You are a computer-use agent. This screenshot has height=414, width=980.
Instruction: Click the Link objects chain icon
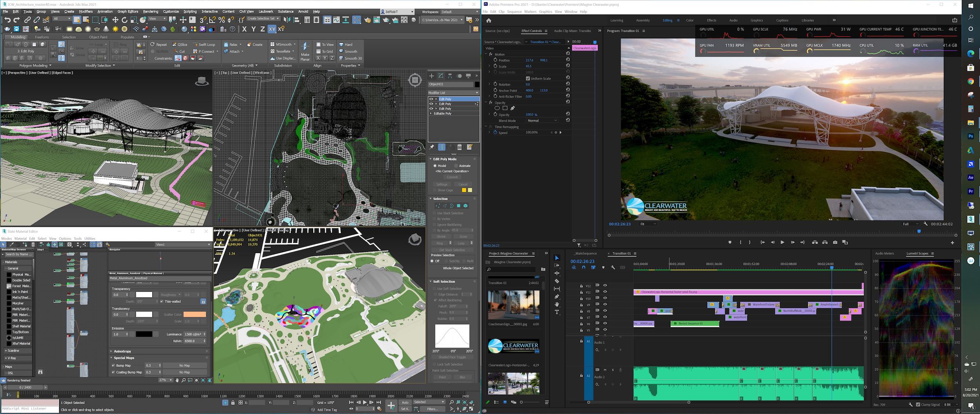coord(27,20)
